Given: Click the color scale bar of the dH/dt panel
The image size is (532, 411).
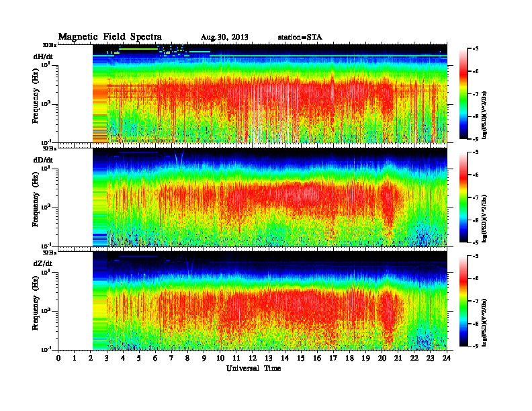Looking at the screenshot, I should tap(463, 94).
